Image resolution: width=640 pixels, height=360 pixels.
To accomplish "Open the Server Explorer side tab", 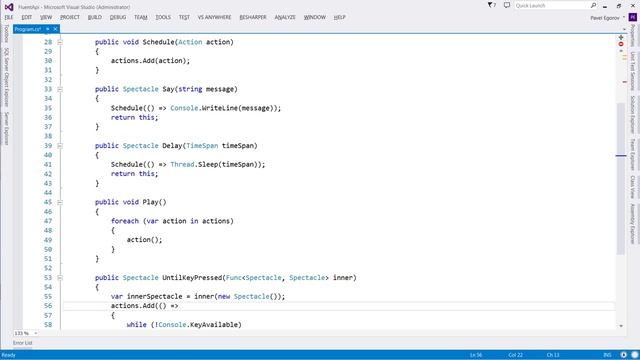I will (x=6, y=128).
